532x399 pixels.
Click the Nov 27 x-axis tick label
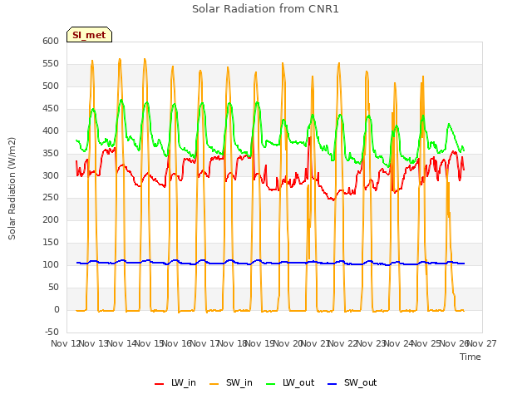tap(482, 343)
